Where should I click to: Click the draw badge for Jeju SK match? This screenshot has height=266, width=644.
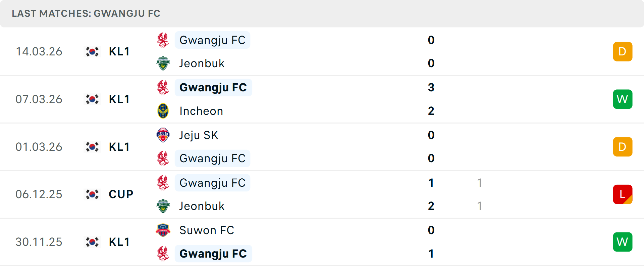pos(623,147)
